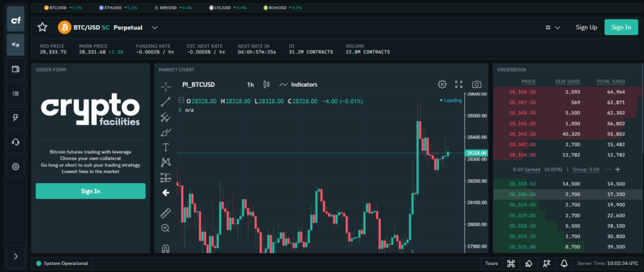Decrease orderbook grouping with minus

[608, 170]
